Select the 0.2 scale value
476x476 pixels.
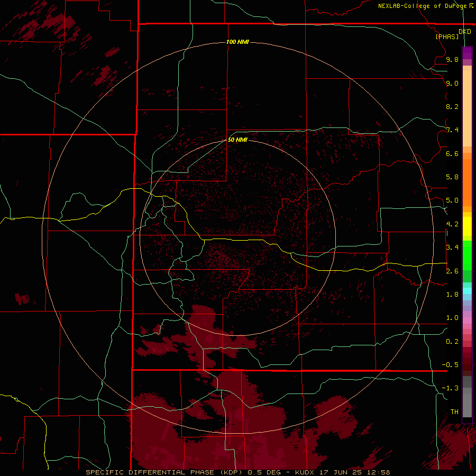[452, 342]
